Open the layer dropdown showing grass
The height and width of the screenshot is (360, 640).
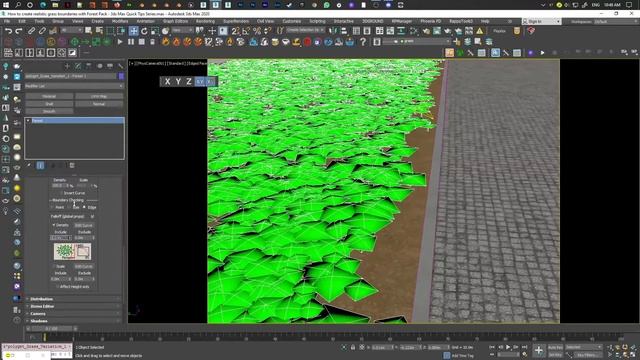(x=416, y=42)
